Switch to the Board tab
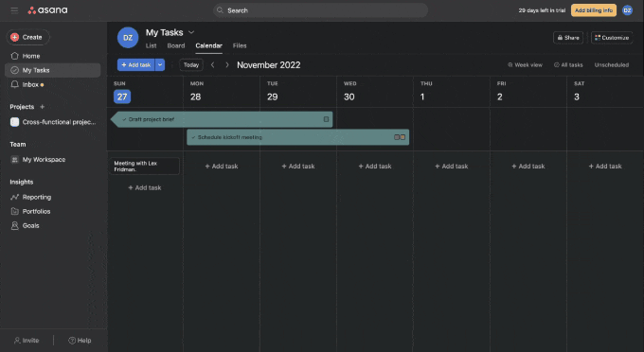This screenshot has height=352, width=644. pos(176,45)
